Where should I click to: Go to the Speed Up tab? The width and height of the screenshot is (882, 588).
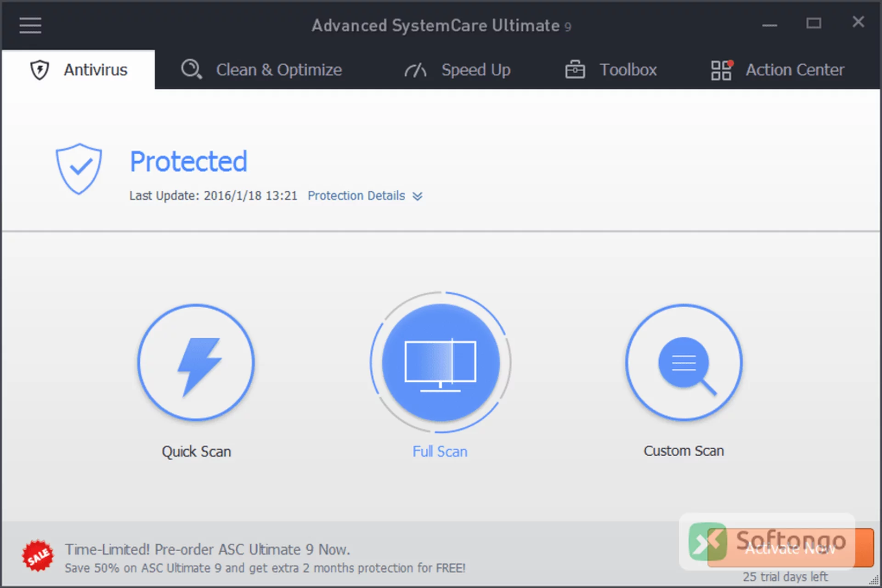pyautogui.click(x=458, y=70)
